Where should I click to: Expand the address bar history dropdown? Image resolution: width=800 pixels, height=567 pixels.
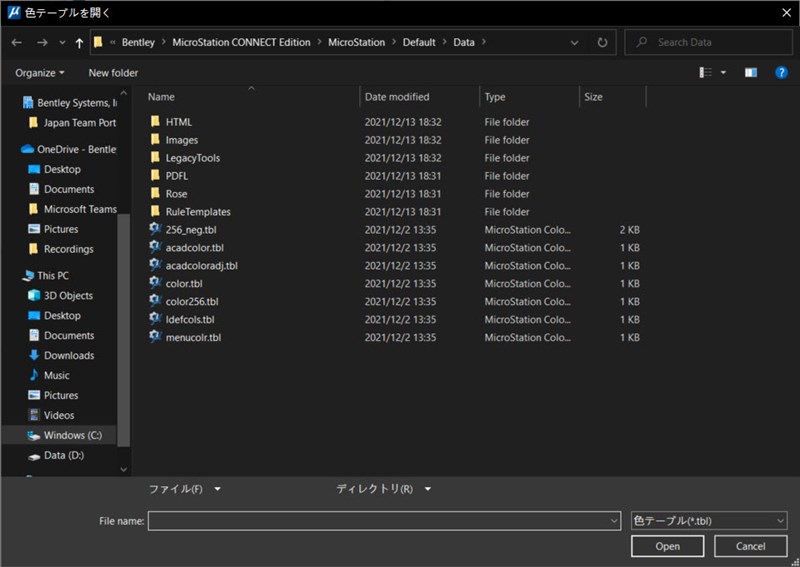[x=574, y=42]
